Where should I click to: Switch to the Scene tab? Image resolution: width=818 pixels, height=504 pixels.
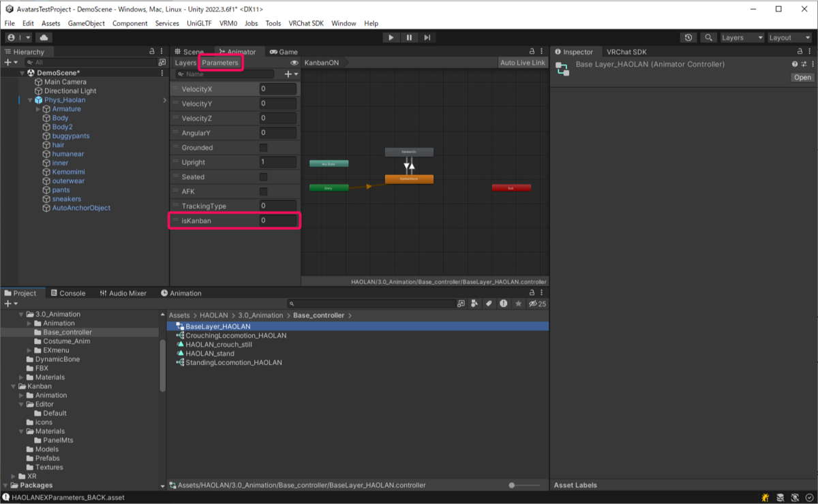tap(188, 52)
